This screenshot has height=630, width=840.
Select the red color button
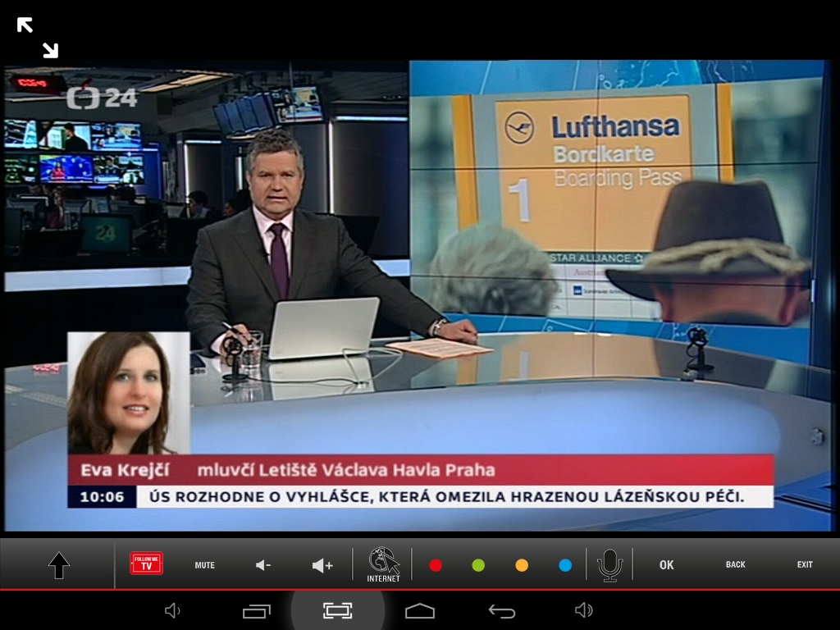436,565
